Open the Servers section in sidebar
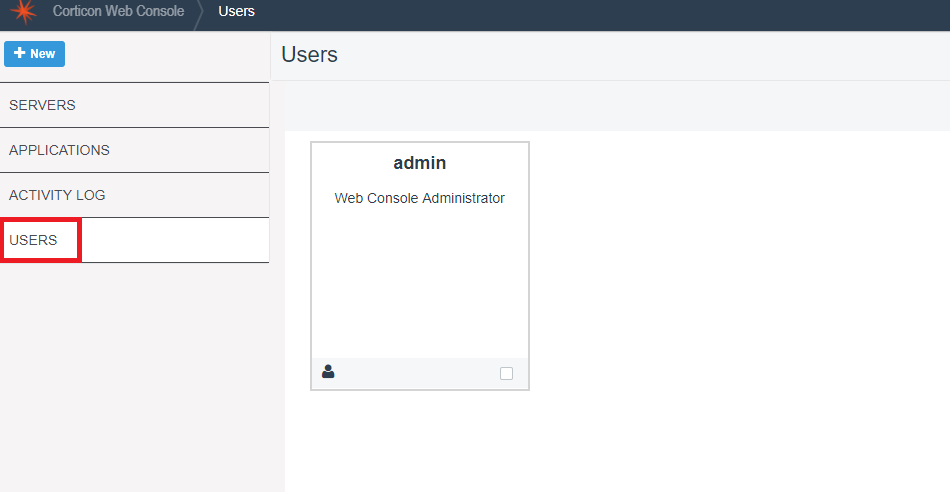950x492 pixels. pyautogui.click(x=135, y=105)
